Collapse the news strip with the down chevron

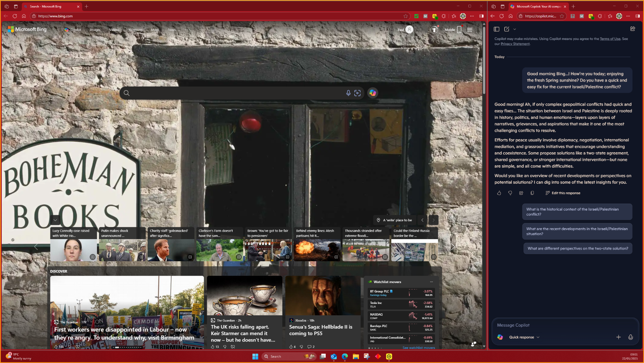coord(55,220)
